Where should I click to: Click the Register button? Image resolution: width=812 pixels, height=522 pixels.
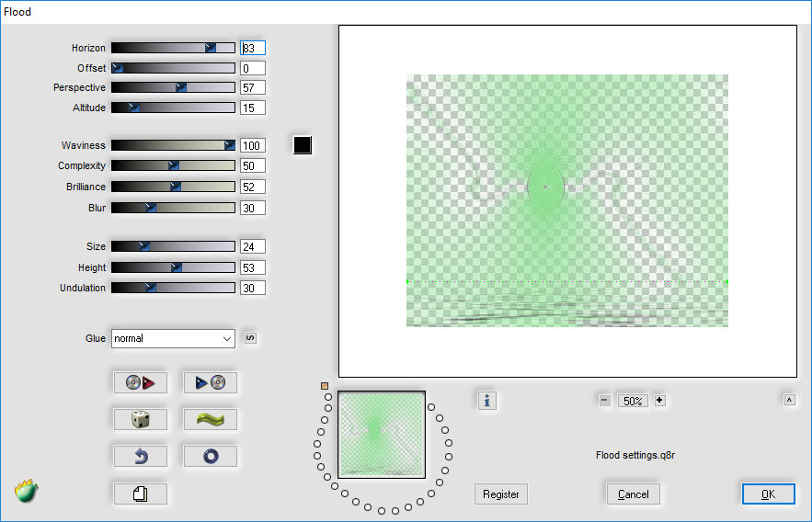point(501,494)
